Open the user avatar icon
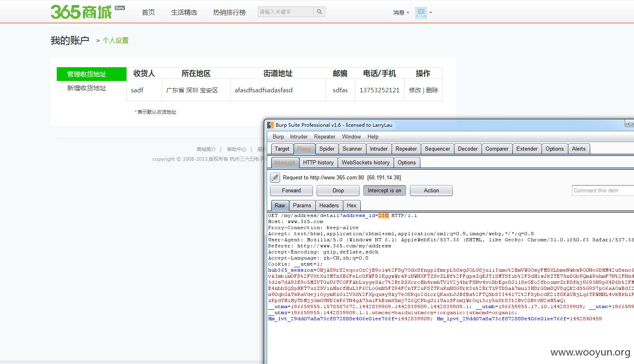Viewport: 634px width, 364px height. point(421,13)
